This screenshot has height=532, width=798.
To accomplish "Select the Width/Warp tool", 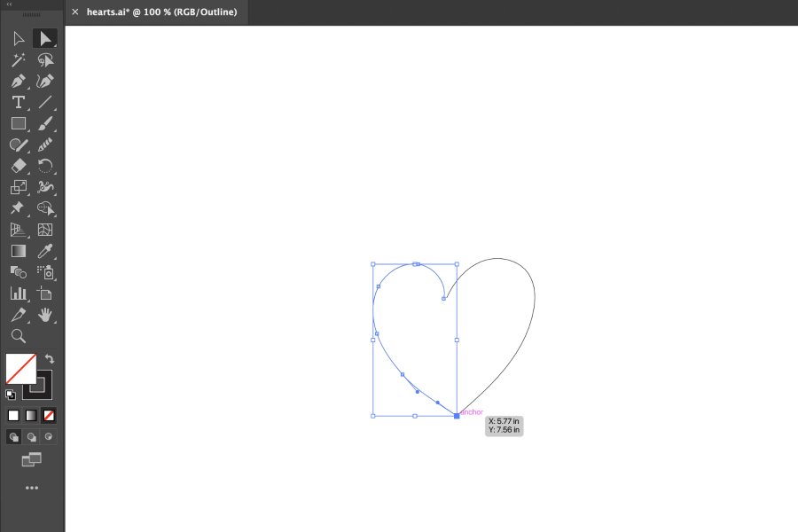I will [45, 187].
